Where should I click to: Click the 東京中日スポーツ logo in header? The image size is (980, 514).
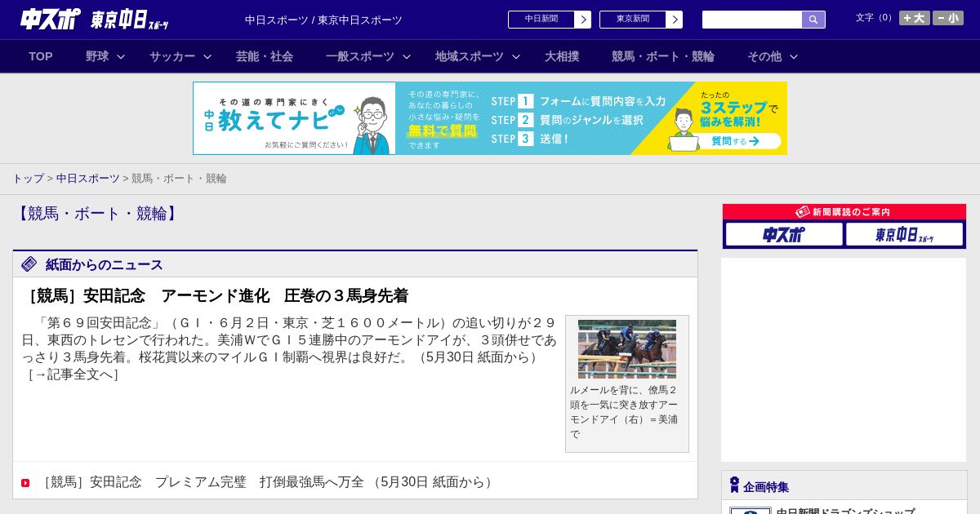click(x=129, y=20)
